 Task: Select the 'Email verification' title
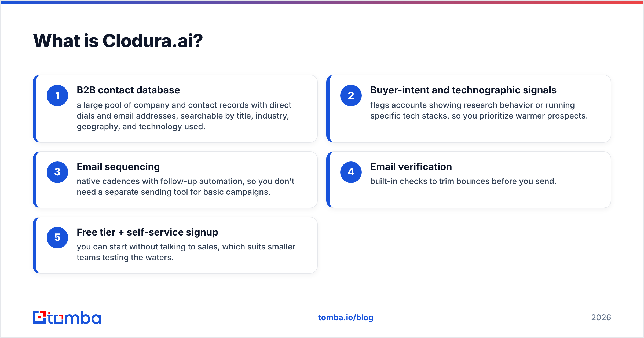(x=411, y=167)
